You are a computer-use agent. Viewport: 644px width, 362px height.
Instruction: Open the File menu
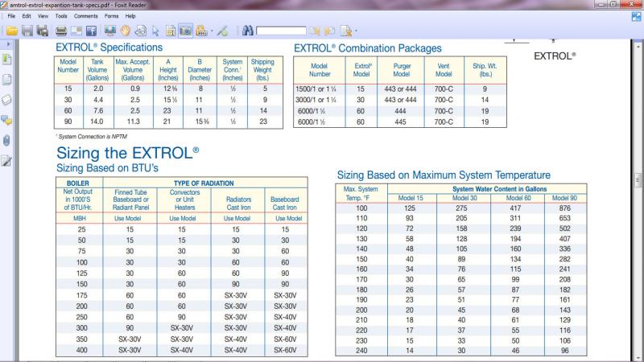point(11,16)
